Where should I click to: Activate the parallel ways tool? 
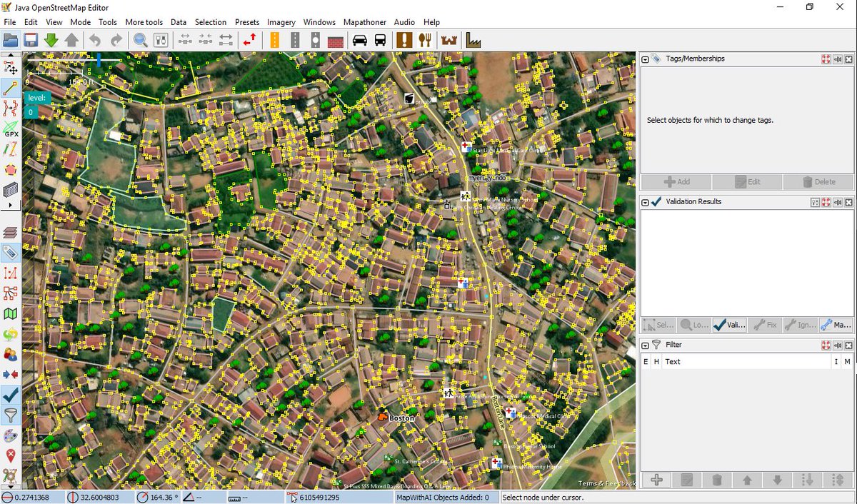[11, 150]
